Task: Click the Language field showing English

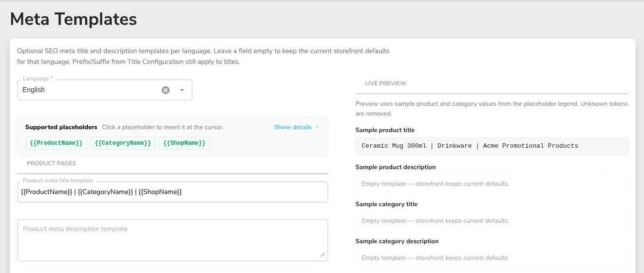Action: (105, 90)
